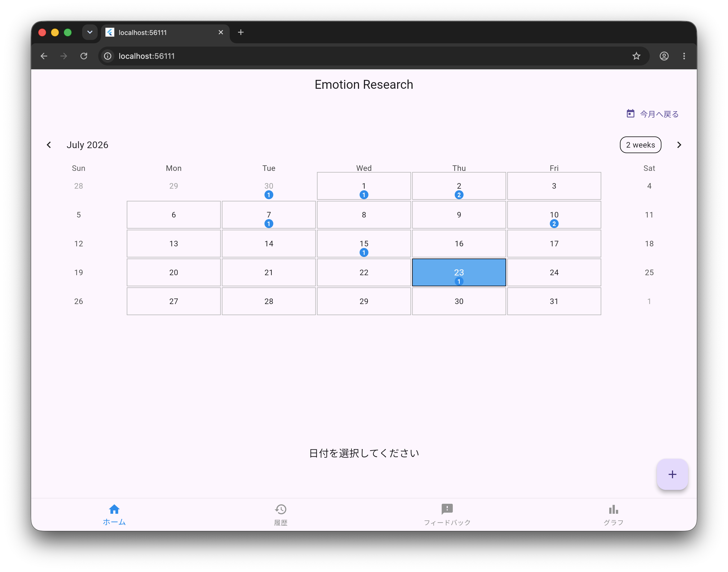Image resolution: width=728 pixels, height=572 pixels.
Task: Select July 27 date cell
Action: [173, 301]
